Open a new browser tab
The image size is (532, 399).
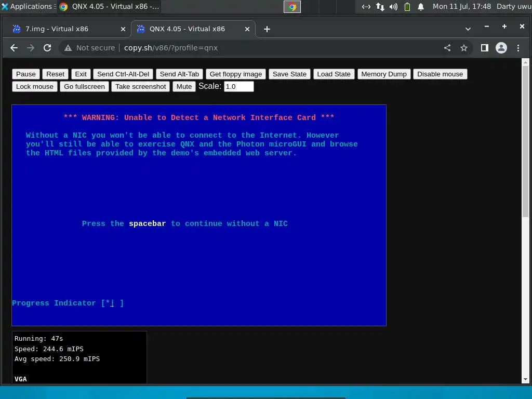[x=267, y=29]
